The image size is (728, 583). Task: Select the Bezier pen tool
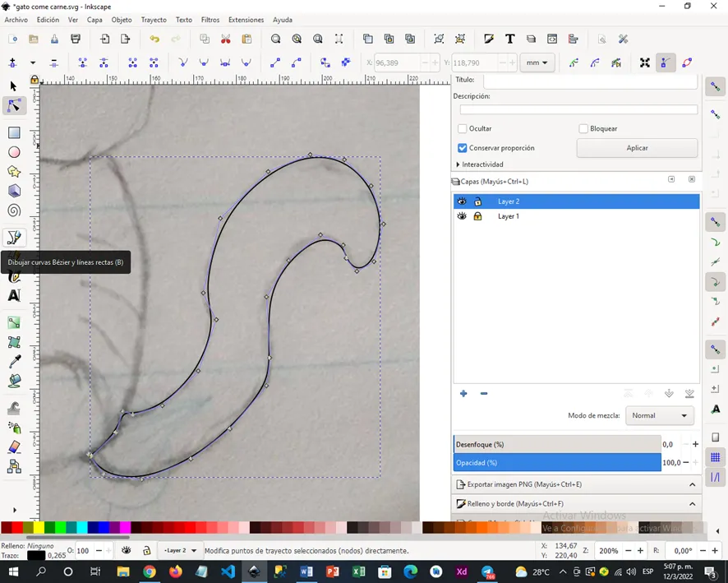(x=14, y=238)
